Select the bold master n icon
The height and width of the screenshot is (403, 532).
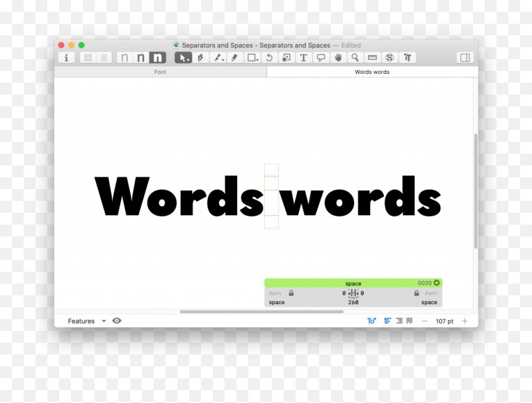[157, 58]
